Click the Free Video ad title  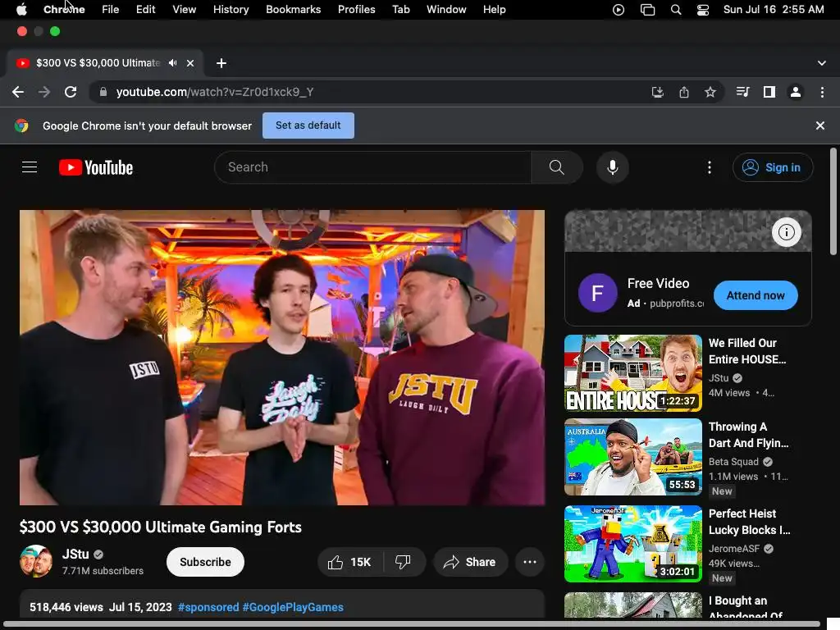pos(659,283)
